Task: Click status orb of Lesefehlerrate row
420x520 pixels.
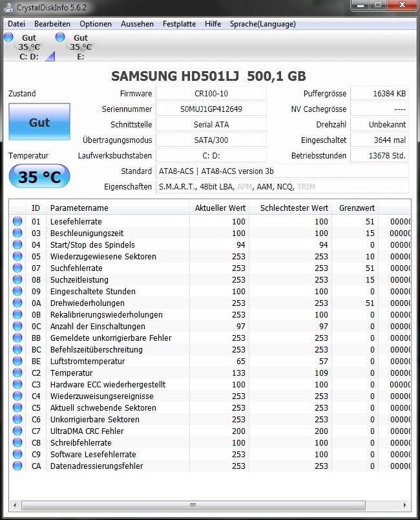Action: coord(17,221)
